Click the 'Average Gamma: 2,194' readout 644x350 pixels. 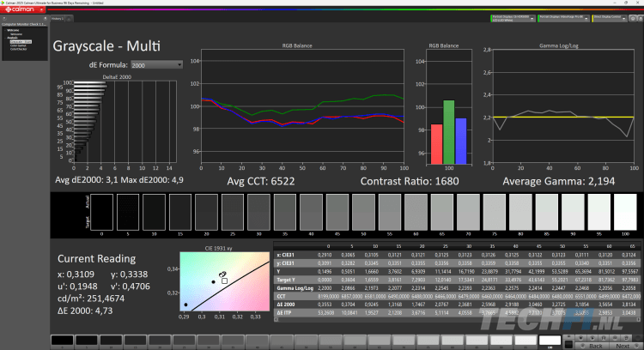559,181
